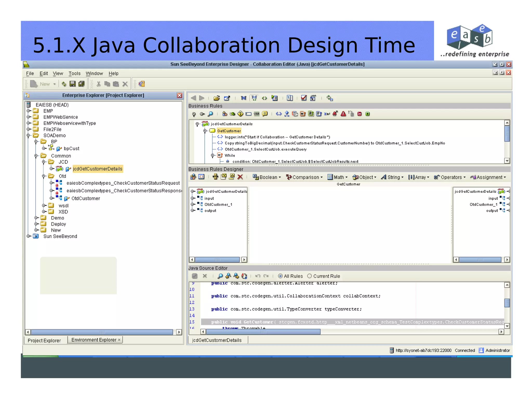Viewport: 532px width, 399px height.
Task: Open the File menu
Action: click(30, 74)
